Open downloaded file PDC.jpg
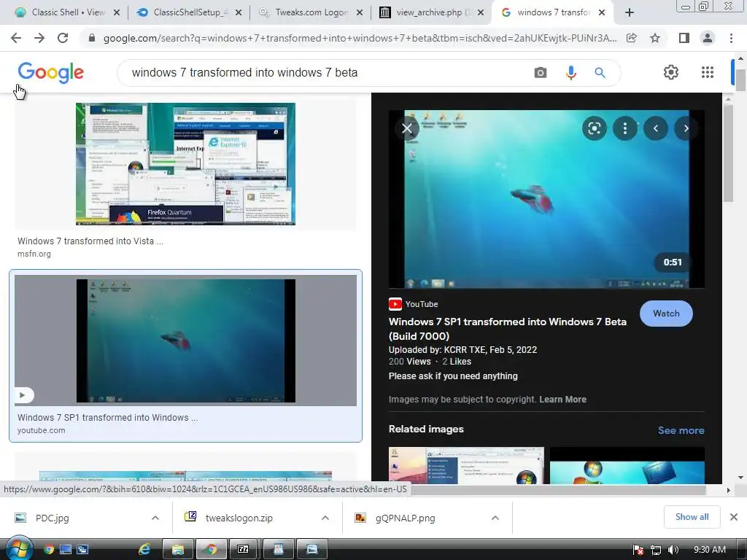 [x=53, y=518]
